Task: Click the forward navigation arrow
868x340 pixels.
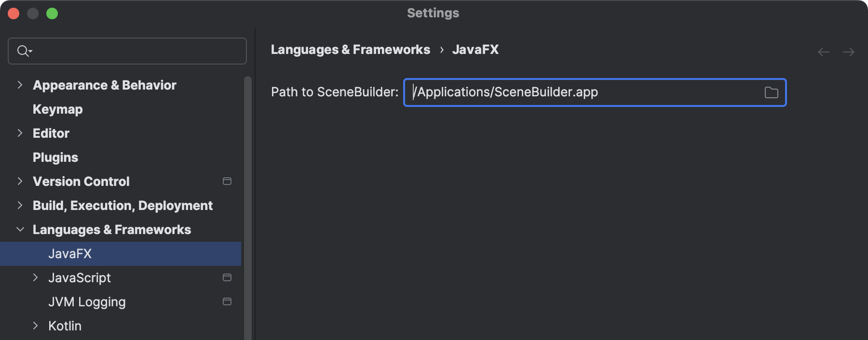Action: tap(849, 52)
